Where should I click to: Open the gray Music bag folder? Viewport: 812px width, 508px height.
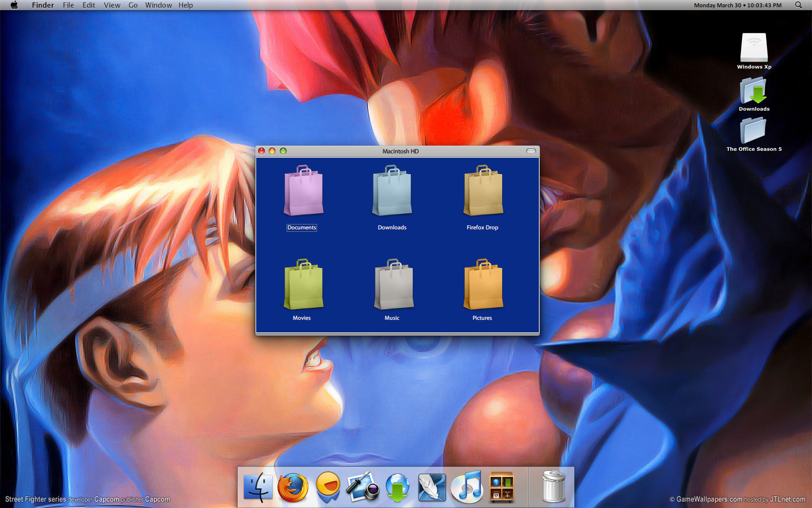(x=393, y=284)
